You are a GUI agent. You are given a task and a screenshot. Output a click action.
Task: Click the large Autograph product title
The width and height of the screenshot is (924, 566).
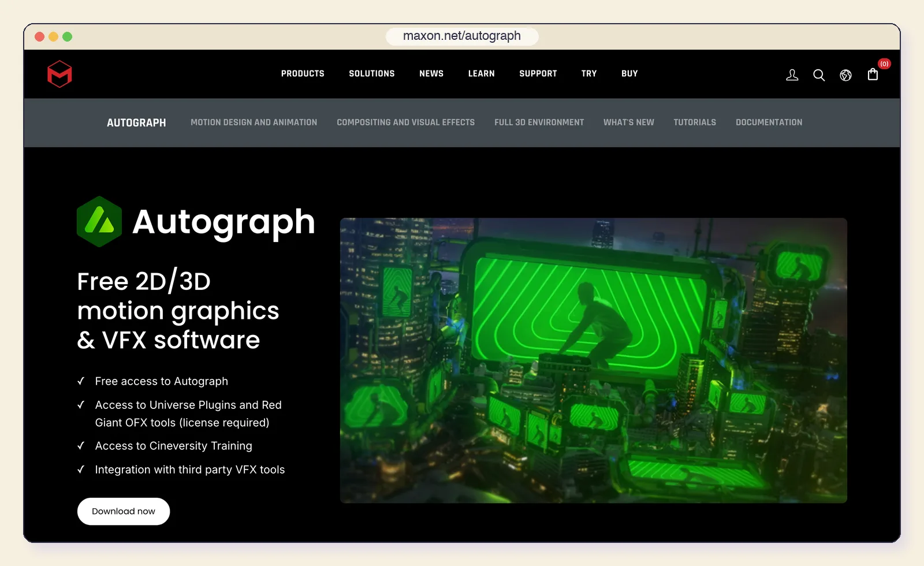pyautogui.click(x=224, y=222)
